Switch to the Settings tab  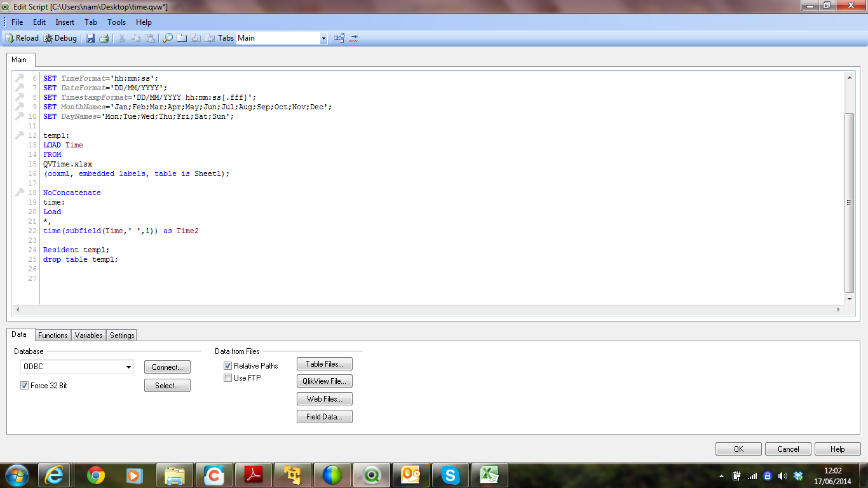coord(122,335)
